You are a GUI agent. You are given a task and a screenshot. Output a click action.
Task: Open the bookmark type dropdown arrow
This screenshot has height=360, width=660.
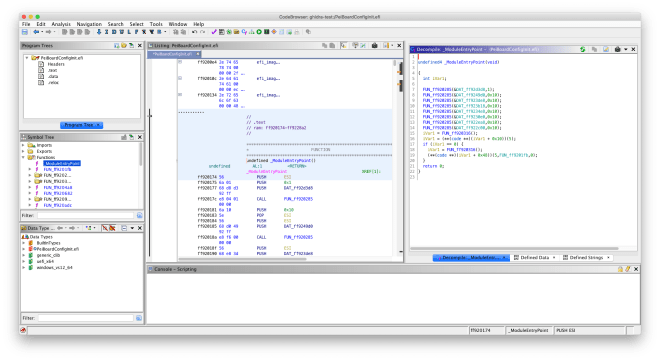click(165, 32)
